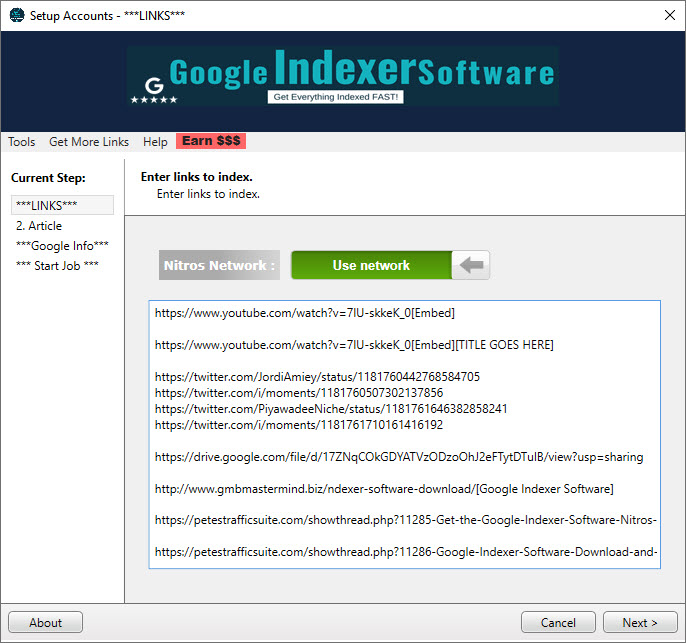Open the Get More Links menu
Screen dimensions: 686x643
89,142
